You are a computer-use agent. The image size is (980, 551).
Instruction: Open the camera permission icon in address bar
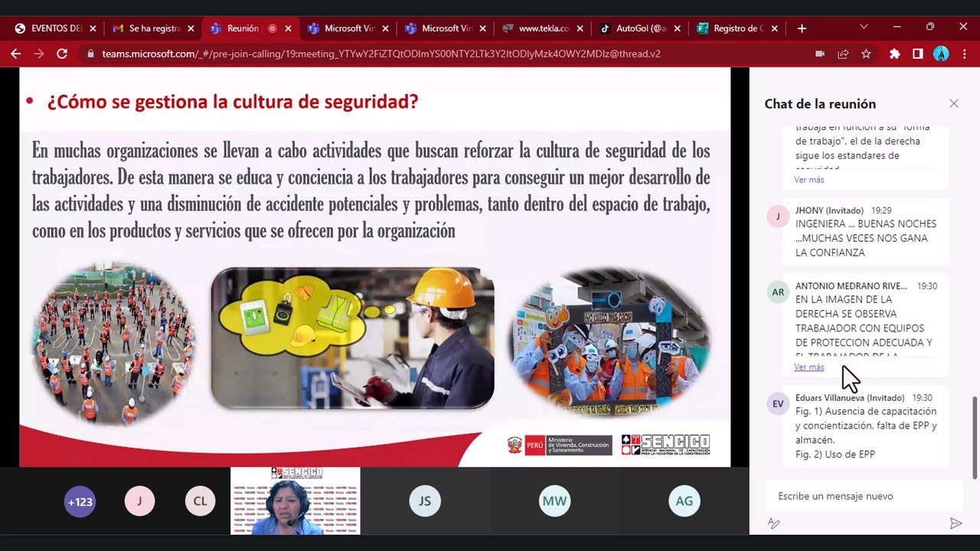click(x=820, y=54)
